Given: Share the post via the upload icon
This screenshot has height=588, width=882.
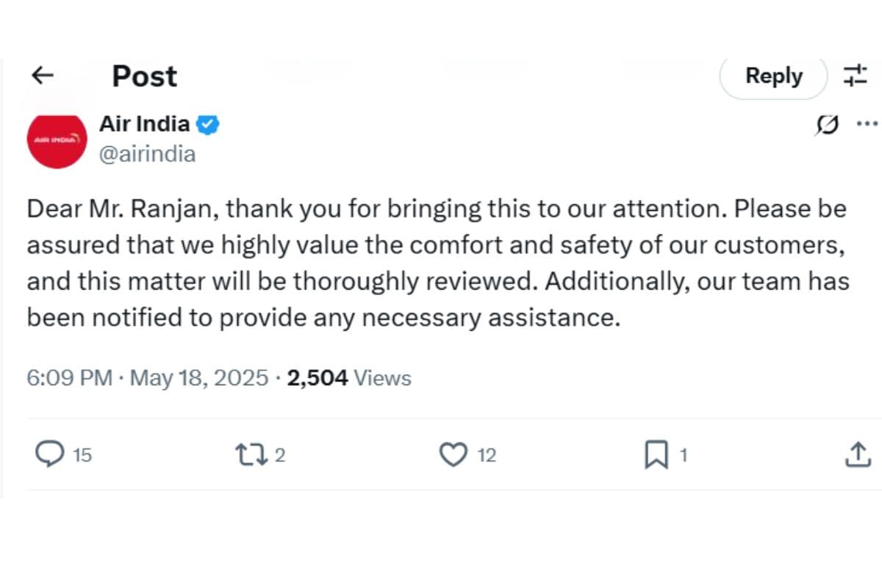Looking at the screenshot, I should pyautogui.click(x=857, y=455).
